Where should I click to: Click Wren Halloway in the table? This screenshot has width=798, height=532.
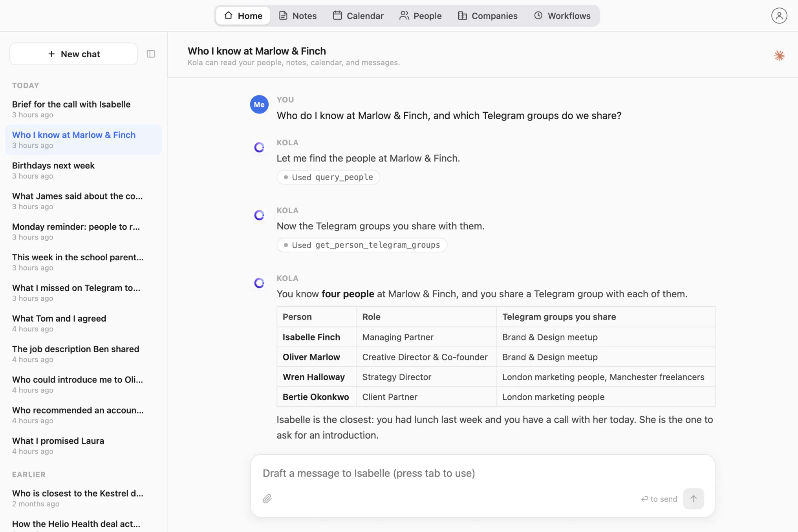313,377
